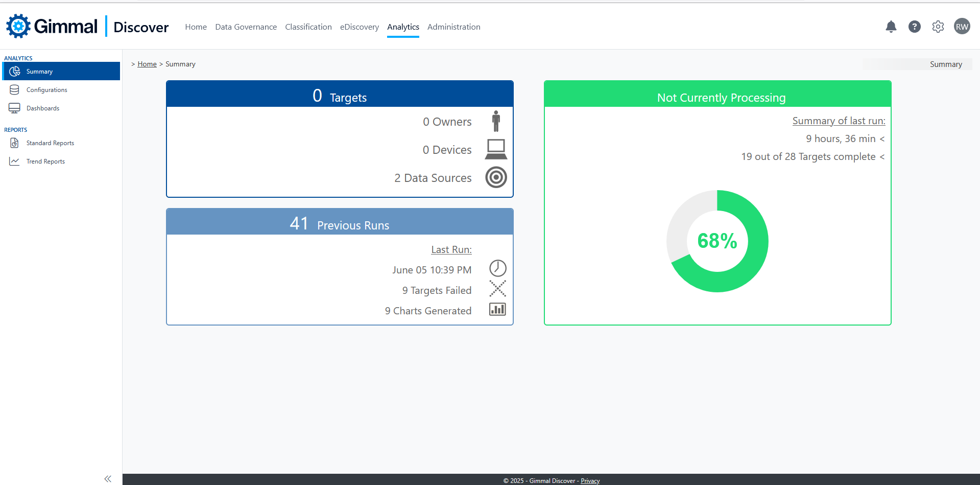
Task: Open the Privacy link in footer
Action: pos(590,481)
